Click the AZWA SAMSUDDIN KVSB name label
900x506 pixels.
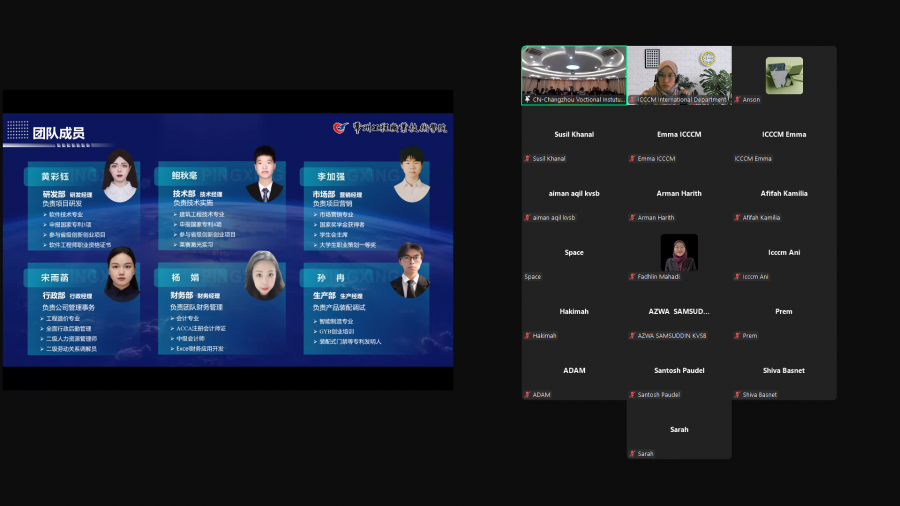coord(672,336)
